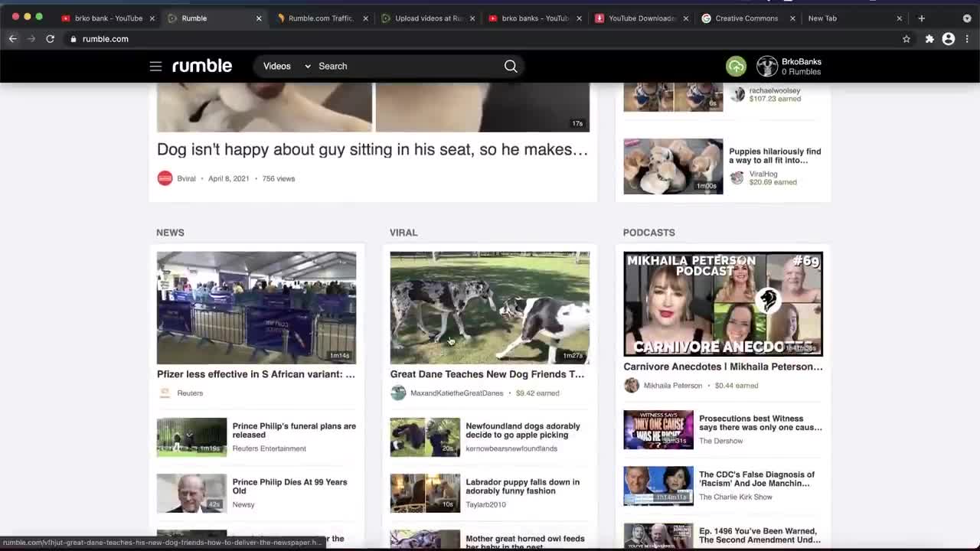980x551 pixels.
Task: Open 'Dog isn't happy about guy sitting' video title
Action: point(372,149)
